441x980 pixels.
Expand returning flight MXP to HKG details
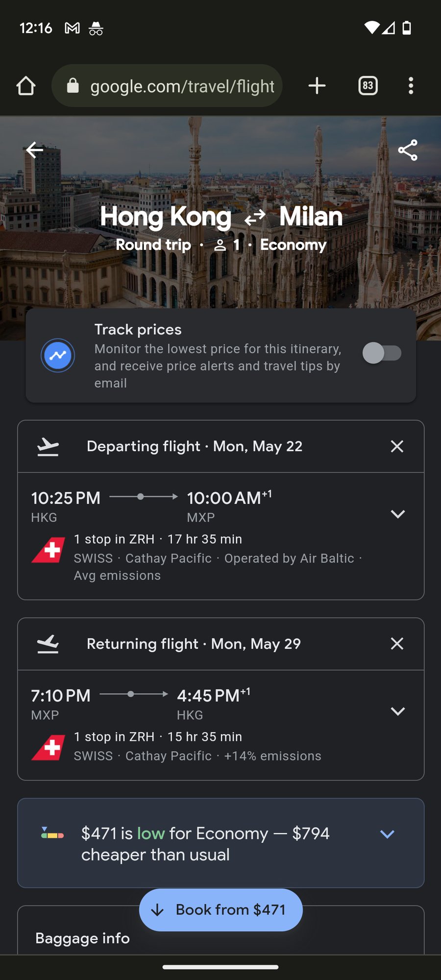(397, 711)
